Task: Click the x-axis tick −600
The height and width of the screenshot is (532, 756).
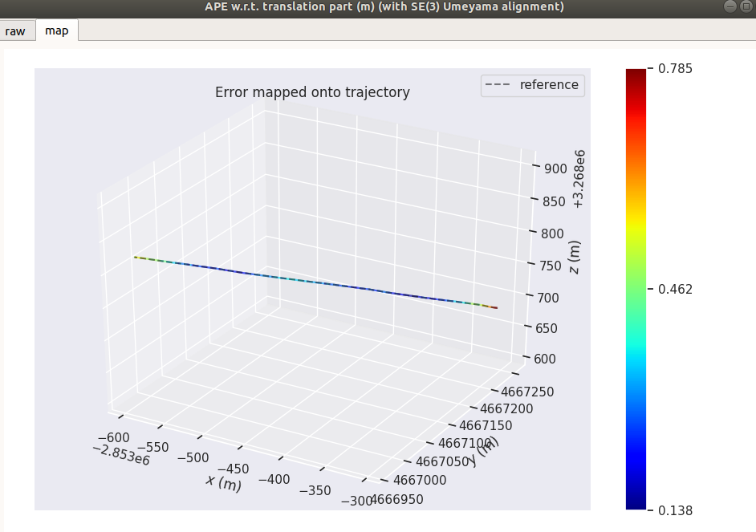Action: tap(114, 437)
